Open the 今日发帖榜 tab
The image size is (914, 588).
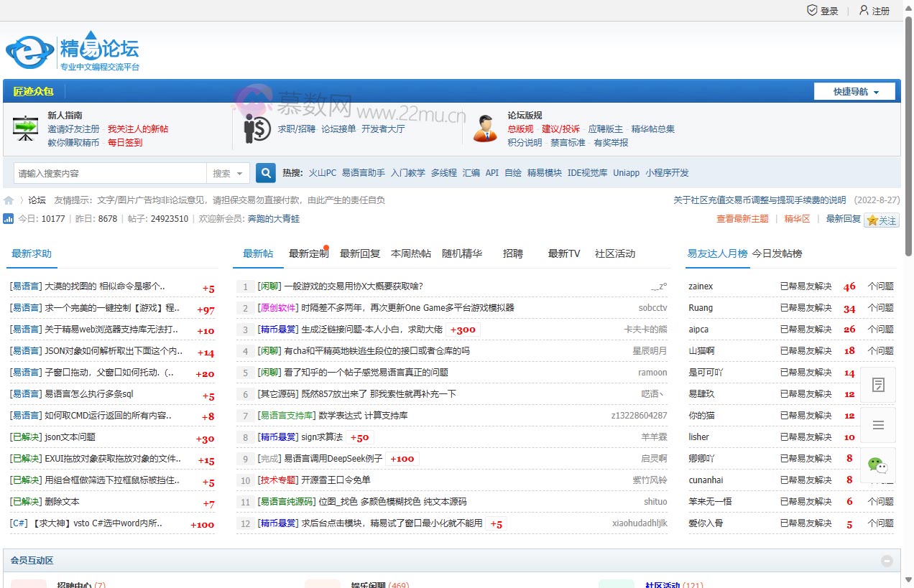pos(779,253)
